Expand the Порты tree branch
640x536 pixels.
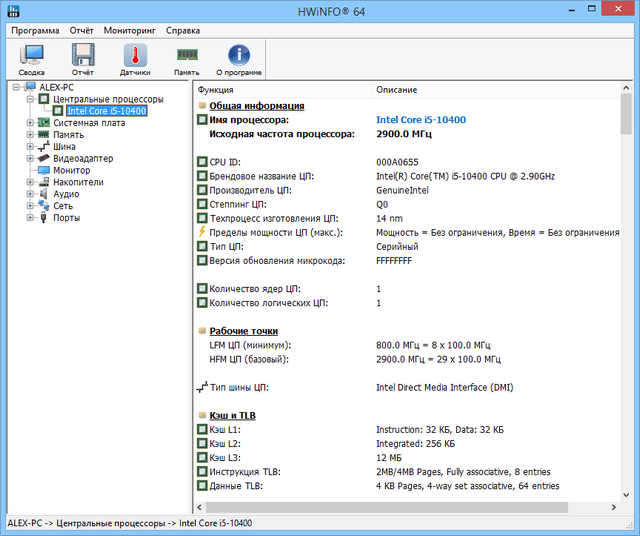pos(30,218)
